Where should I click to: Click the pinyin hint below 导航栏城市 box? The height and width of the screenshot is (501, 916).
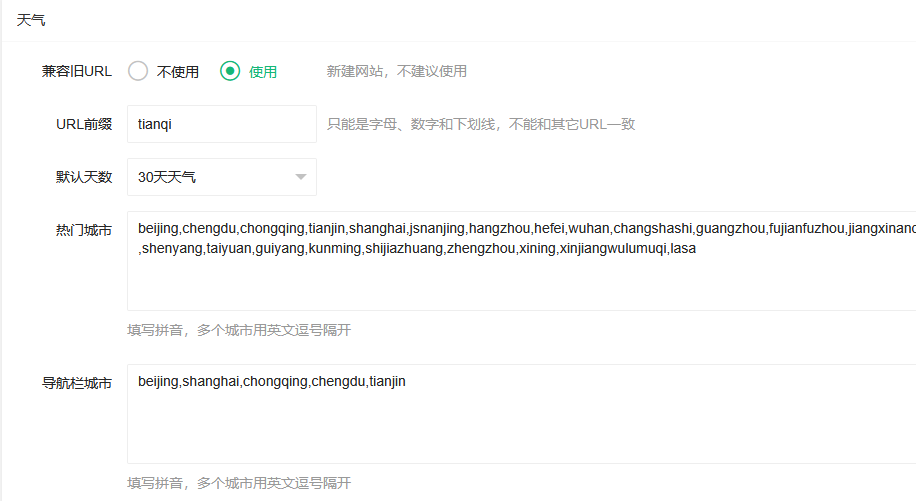coord(238,483)
